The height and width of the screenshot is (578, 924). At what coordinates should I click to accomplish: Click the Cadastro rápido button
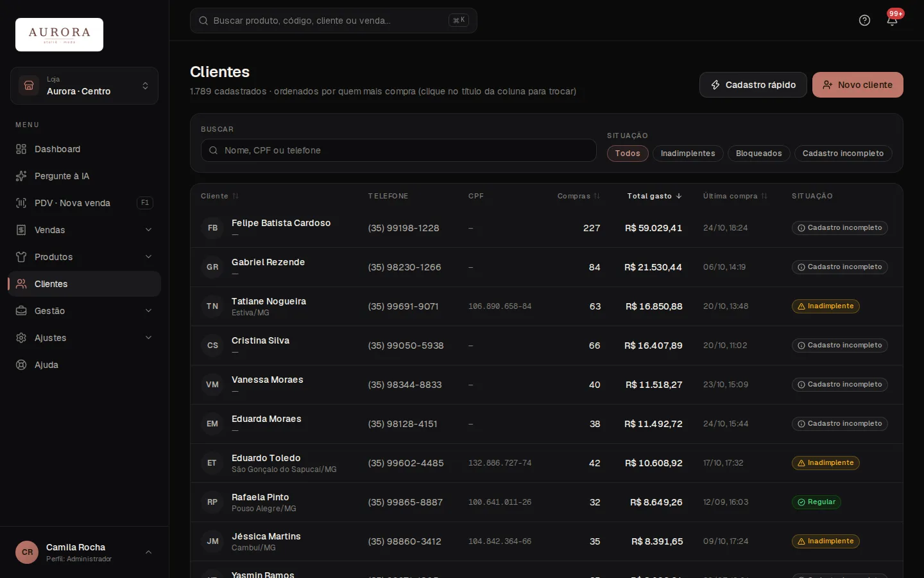coord(753,85)
